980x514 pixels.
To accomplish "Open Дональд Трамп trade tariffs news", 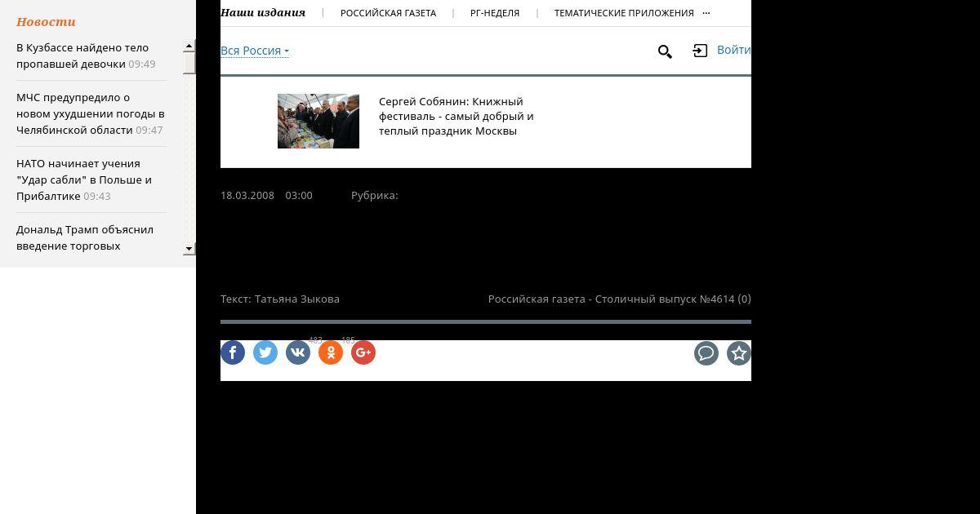I will tap(85, 237).
